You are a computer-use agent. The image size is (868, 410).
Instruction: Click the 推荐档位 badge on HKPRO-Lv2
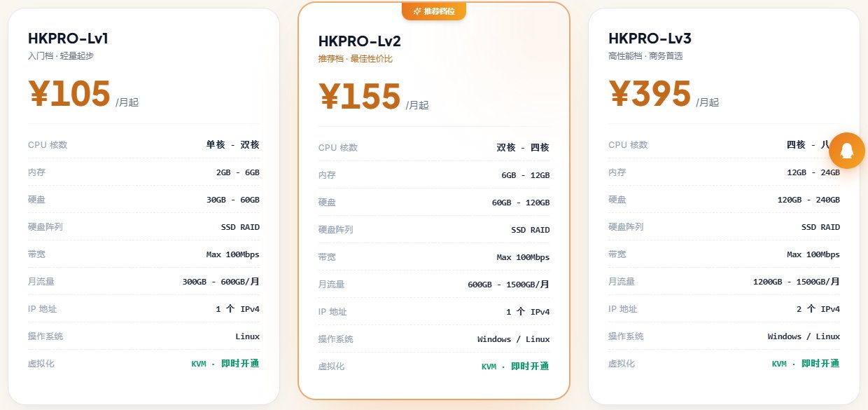pyautogui.click(x=434, y=11)
